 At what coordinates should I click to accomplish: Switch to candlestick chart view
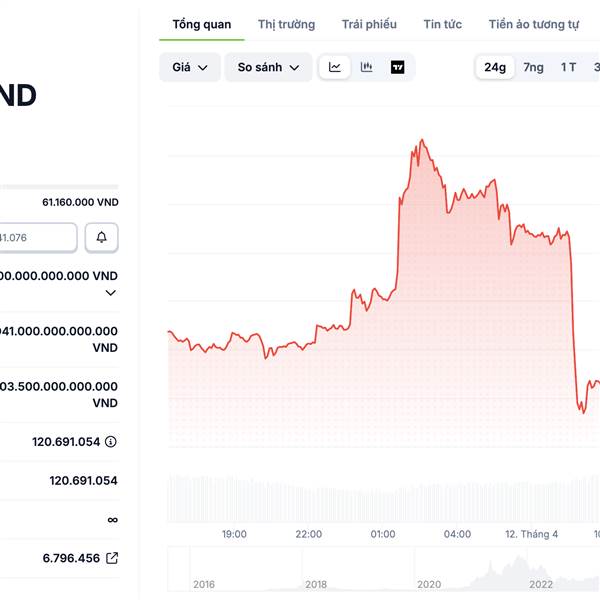367,67
